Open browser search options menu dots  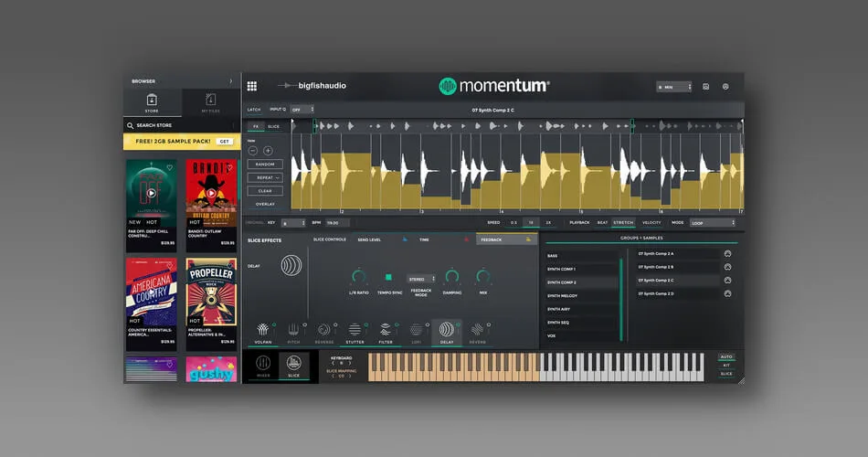(233, 126)
